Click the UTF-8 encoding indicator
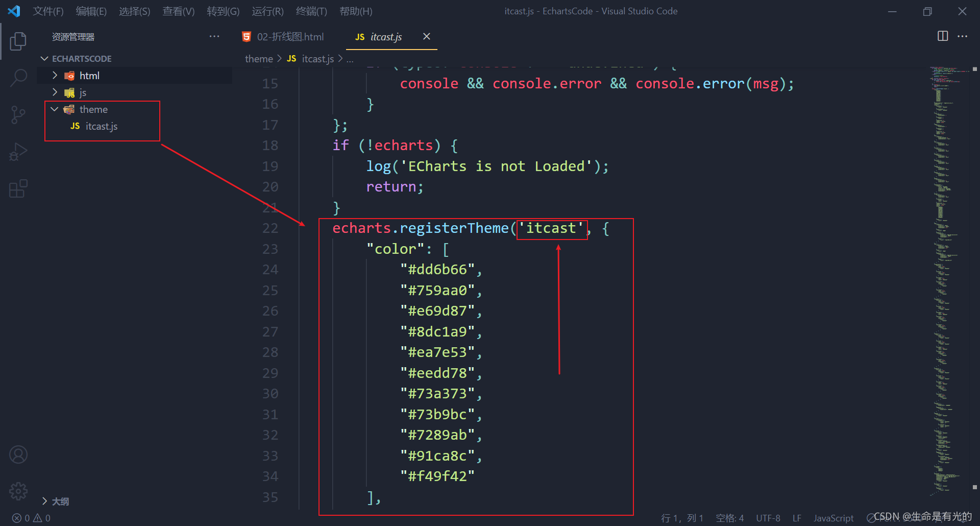The image size is (980, 526). (768, 518)
